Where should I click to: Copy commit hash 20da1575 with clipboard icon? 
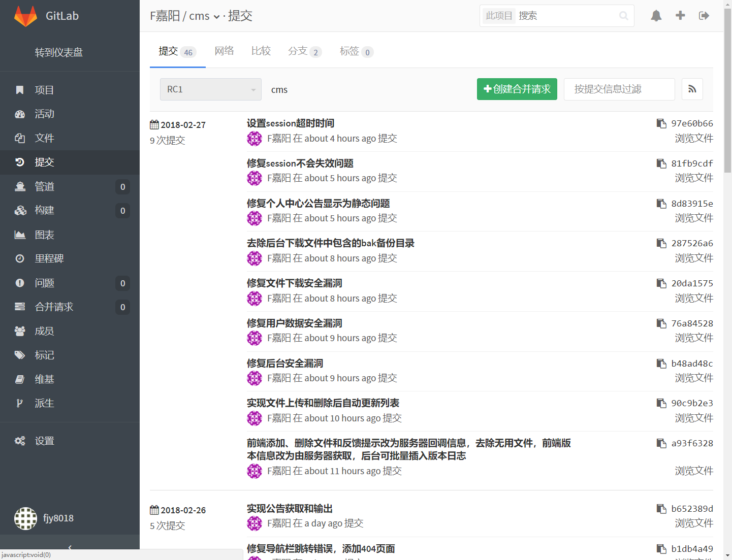point(661,283)
